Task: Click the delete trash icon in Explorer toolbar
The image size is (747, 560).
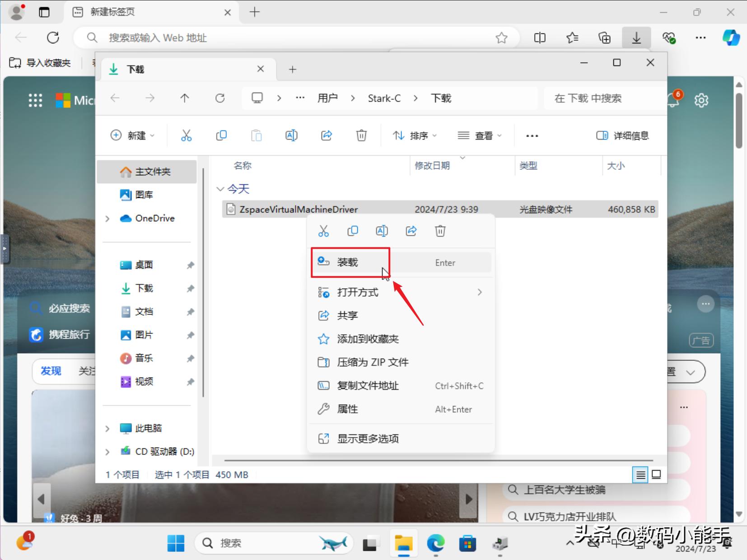Action: click(361, 135)
